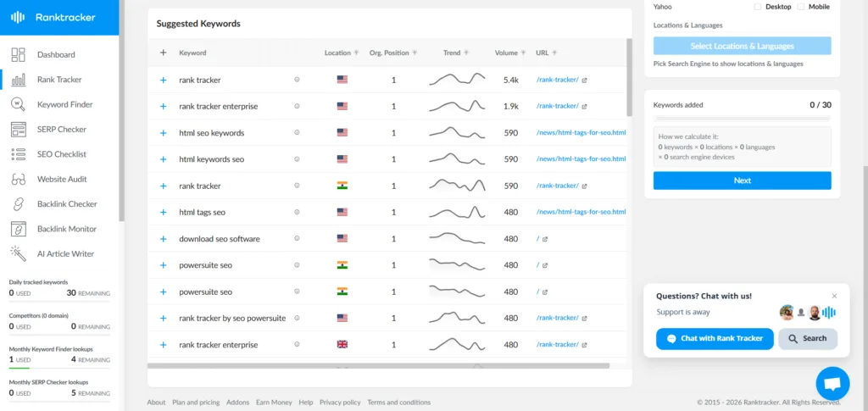Open the round chat bubble widget icon
Viewport: 868px width, 411px height.
(x=832, y=383)
